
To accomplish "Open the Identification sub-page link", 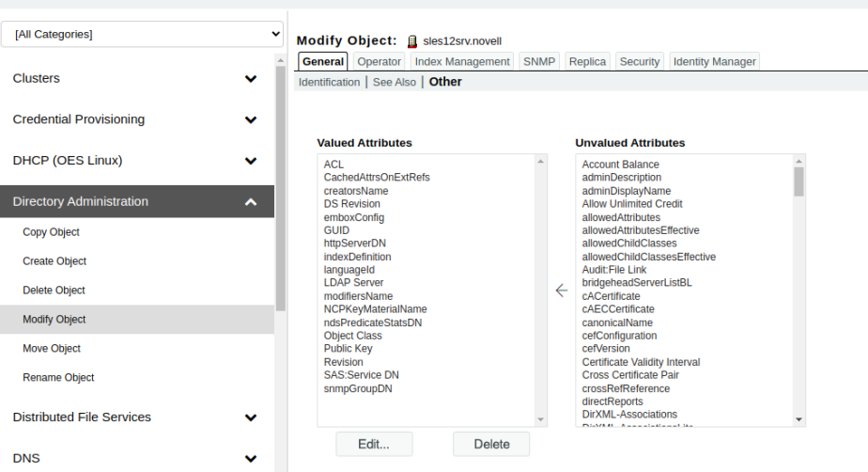I will (x=329, y=82).
